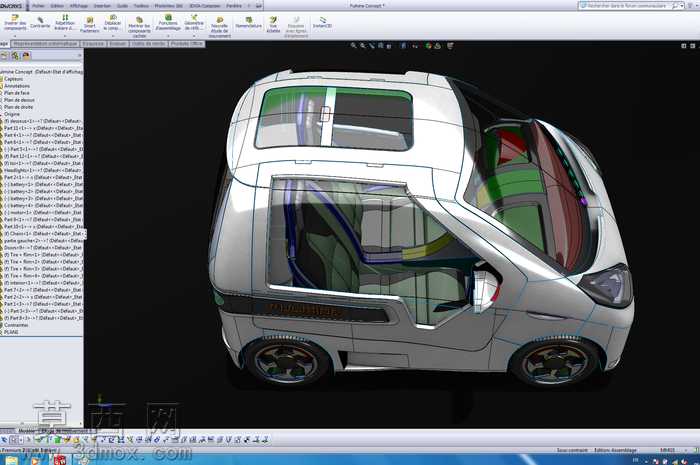The height and width of the screenshot is (465, 700).
Task: Expand dropdown under Répétition linéaire
Action: click(65, 35)
